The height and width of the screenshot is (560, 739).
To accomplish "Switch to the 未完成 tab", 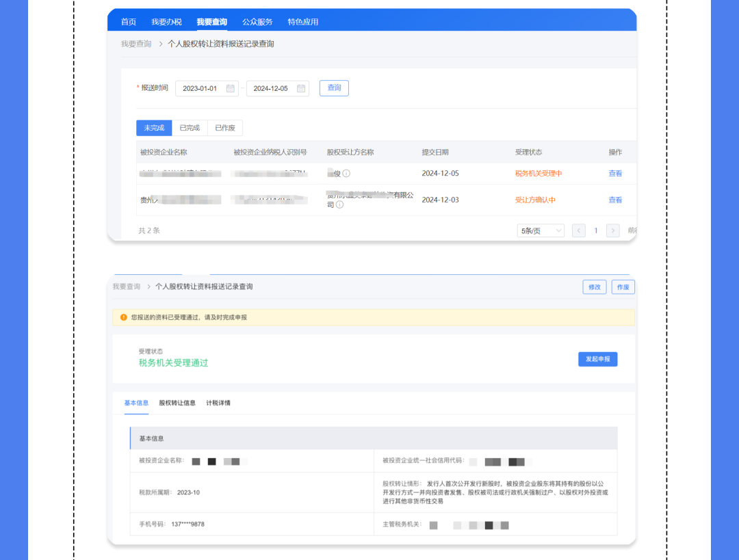I will pos(154,128).
